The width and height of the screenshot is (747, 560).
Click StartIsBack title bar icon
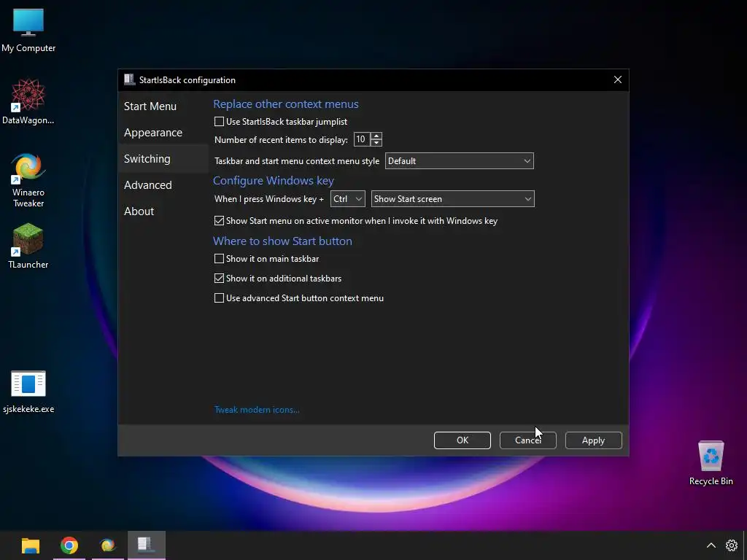pyautogui.click(x=129, y=79)
